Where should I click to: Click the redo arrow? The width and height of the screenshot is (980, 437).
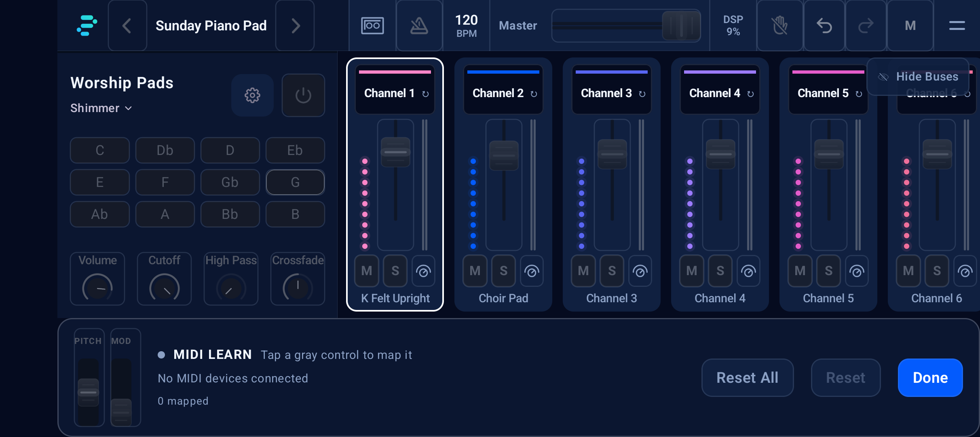tap(866, 25)
